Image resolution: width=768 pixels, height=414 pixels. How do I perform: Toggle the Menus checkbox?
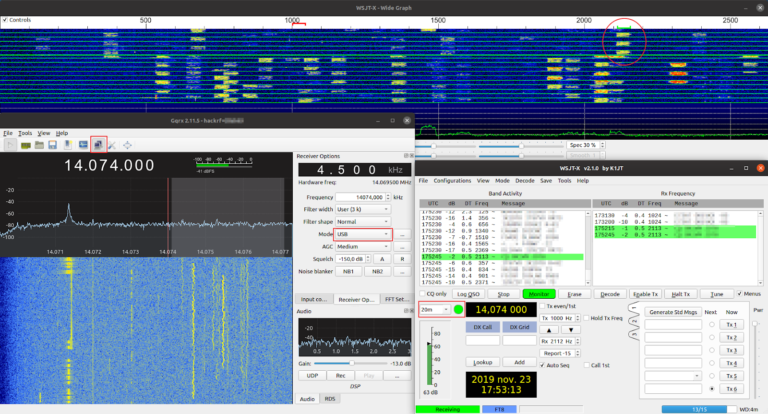click(740, 294)
